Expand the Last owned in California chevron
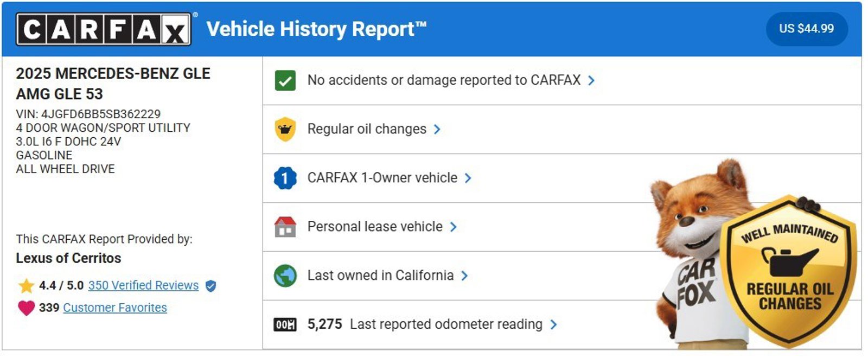This screenshot has height=358, width=868. tap(464, 276)
